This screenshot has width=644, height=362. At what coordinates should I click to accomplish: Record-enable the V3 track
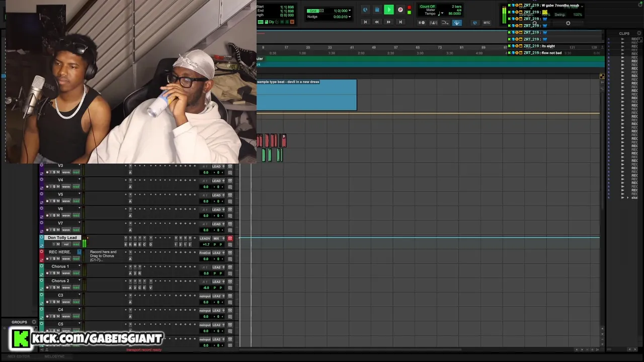tap(48, 172)
